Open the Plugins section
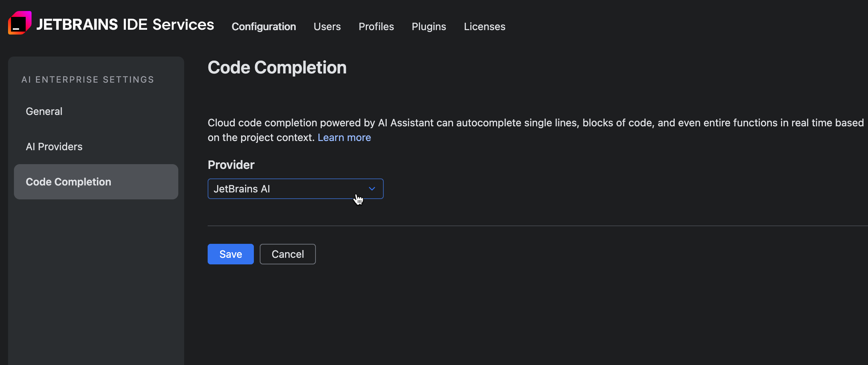The height and width of the screenshot is (365, 868). [428, 26]
